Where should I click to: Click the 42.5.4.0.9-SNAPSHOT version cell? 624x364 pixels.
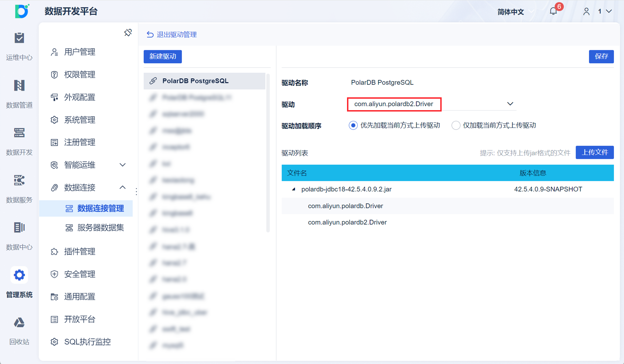pyautogui.click(x=548, y=189)
